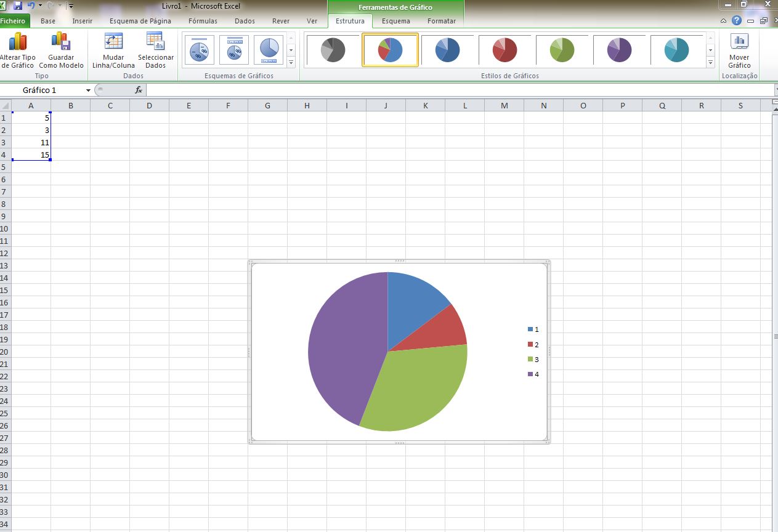Switch to the Fórmulas tab
Screen dimensions: 778x532
coord(203,21)
